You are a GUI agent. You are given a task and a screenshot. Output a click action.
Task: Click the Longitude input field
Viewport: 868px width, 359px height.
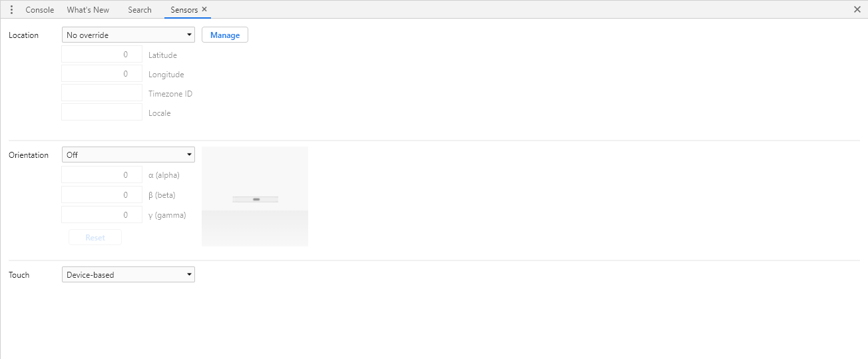point(102,74)
